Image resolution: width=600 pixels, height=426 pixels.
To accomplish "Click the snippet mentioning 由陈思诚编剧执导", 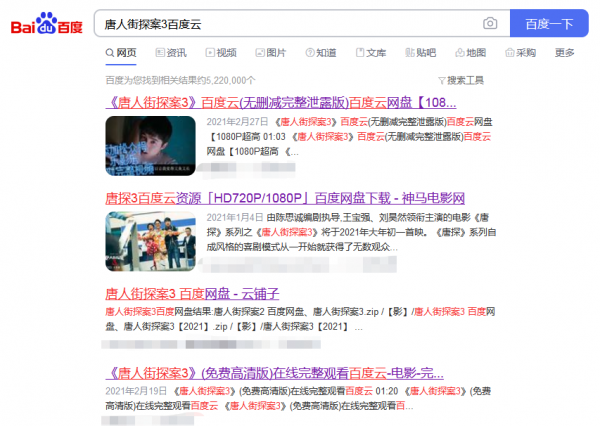I will (351, 232).
